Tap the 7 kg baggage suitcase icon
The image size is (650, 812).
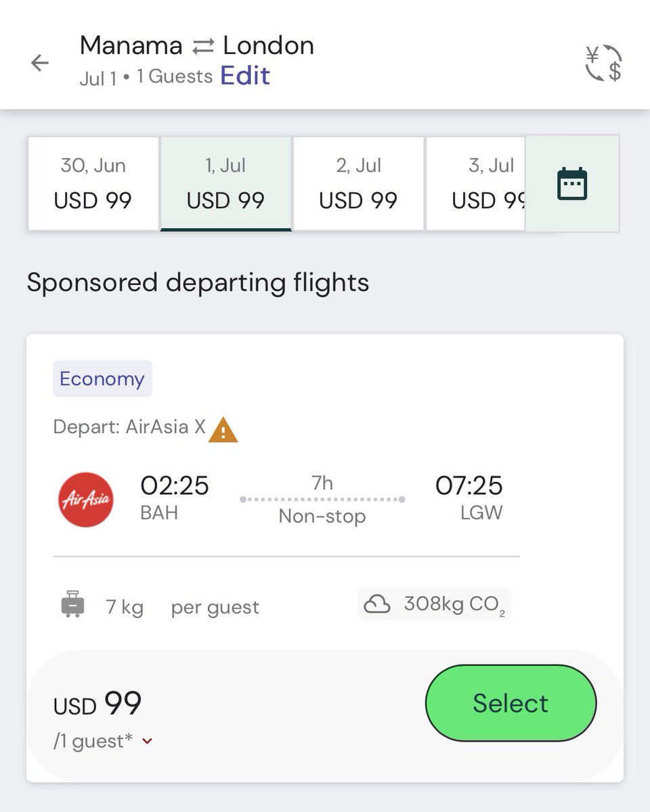click(73, 604)
